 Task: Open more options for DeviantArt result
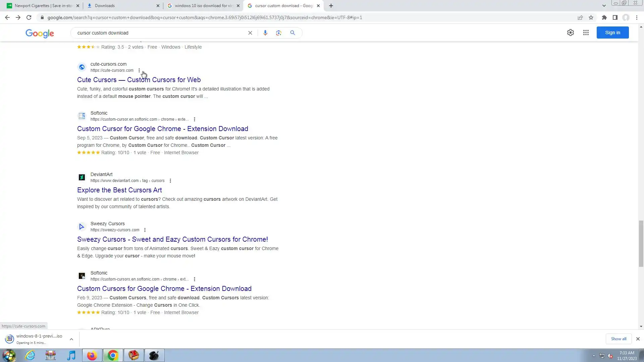[x=170, y=181]
